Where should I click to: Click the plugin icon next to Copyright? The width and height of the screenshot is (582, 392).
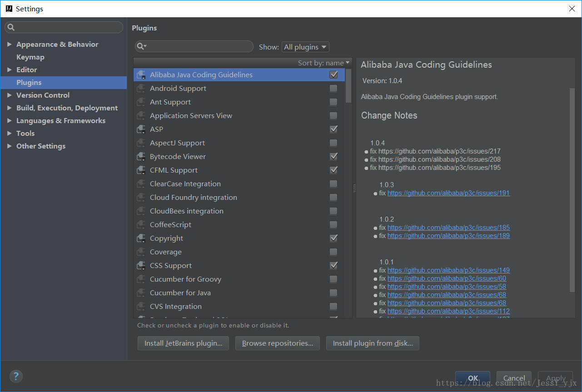pos(141,238)
